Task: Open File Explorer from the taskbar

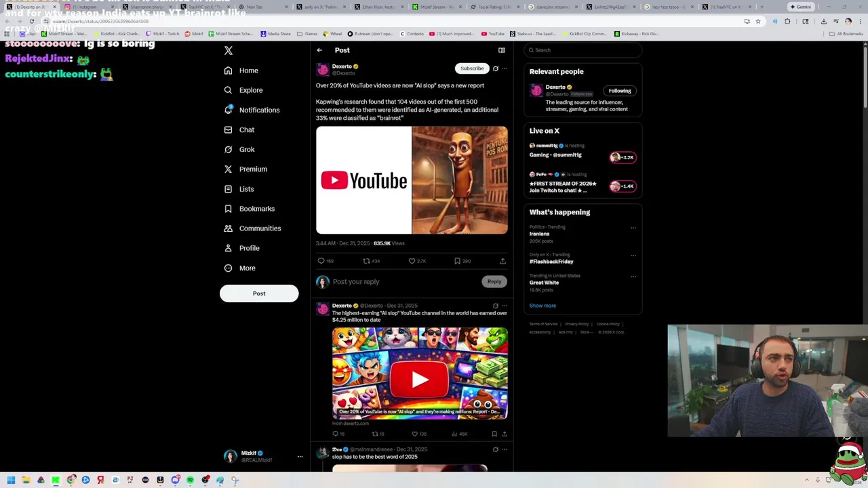Action: click(x=26, y=480)
